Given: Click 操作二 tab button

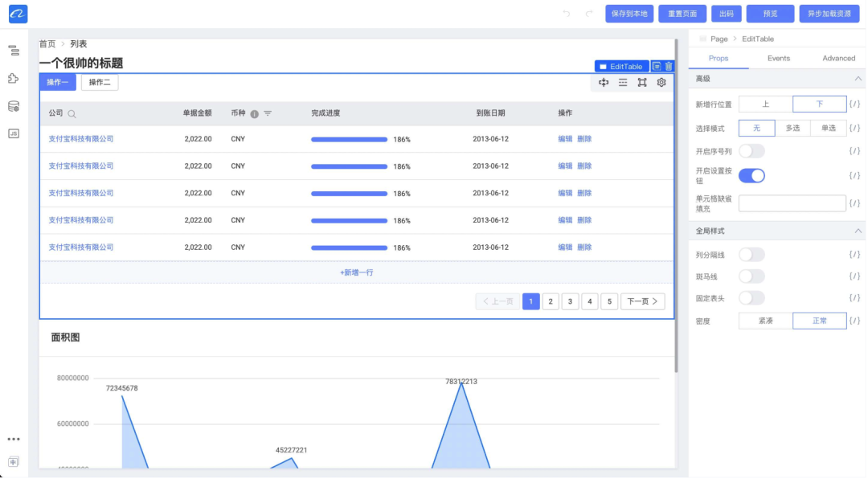Looking at the screenshot, I should (100, 83).
